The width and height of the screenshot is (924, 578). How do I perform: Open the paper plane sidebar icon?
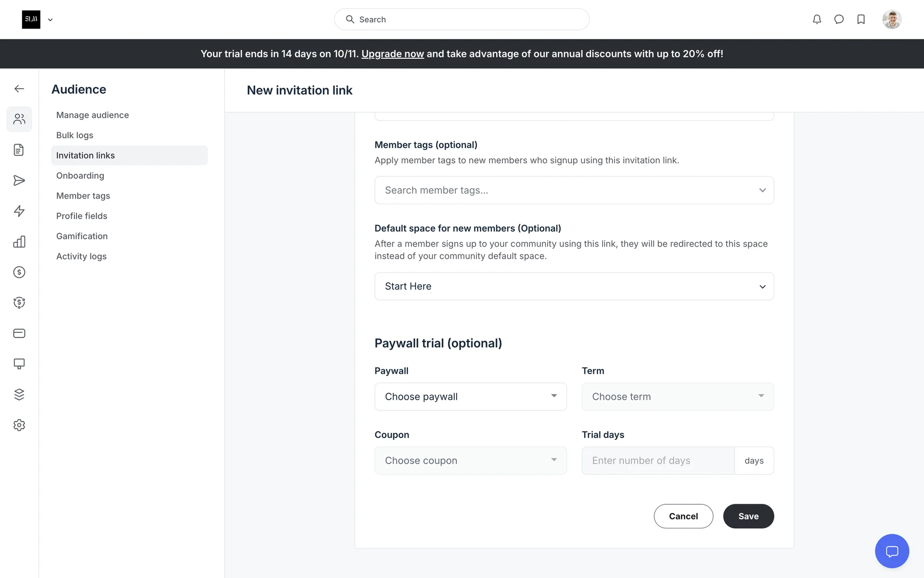click(x=19, y=181)
